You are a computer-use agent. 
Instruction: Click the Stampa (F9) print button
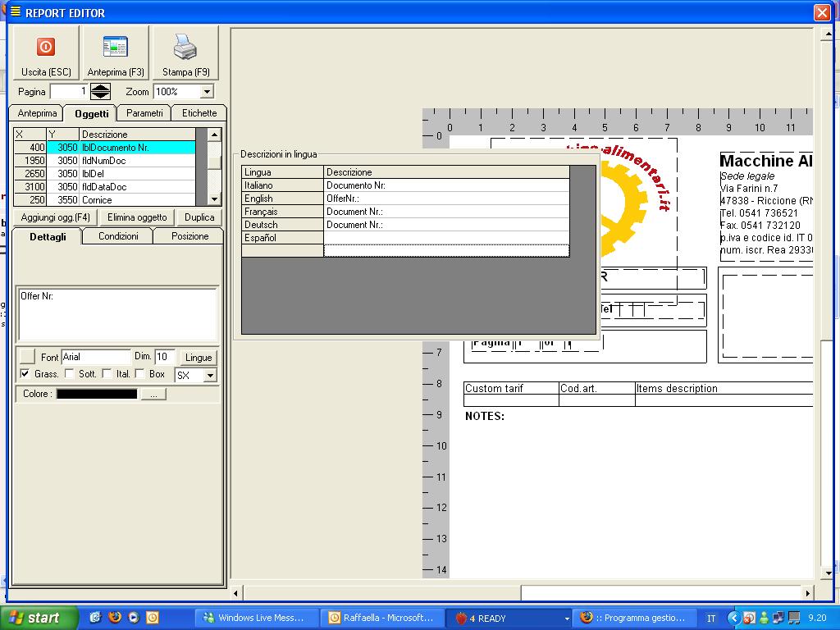(x=185, y=53)
